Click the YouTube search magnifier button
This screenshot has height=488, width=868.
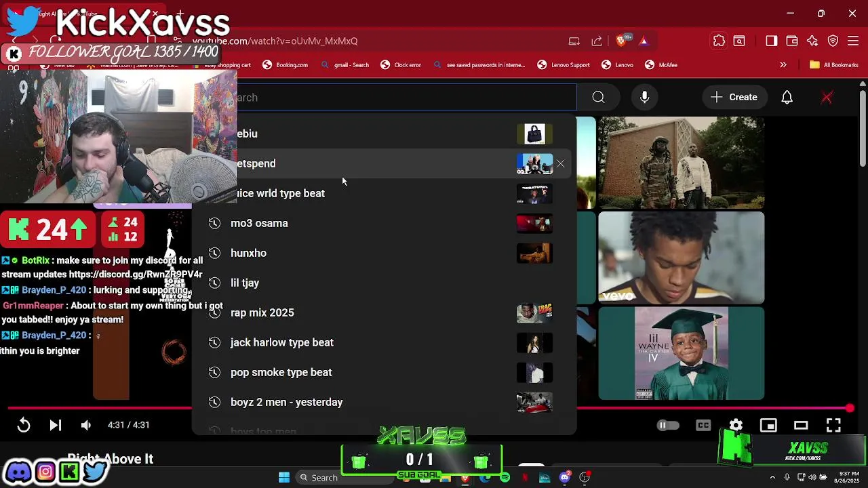[598, 97]
